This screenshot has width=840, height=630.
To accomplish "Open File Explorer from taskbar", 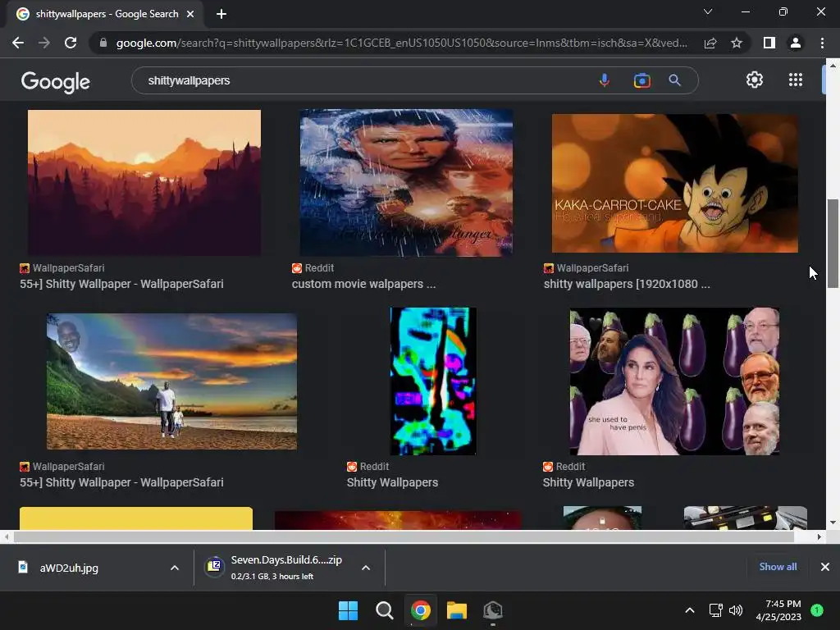I will click(457, 610).
